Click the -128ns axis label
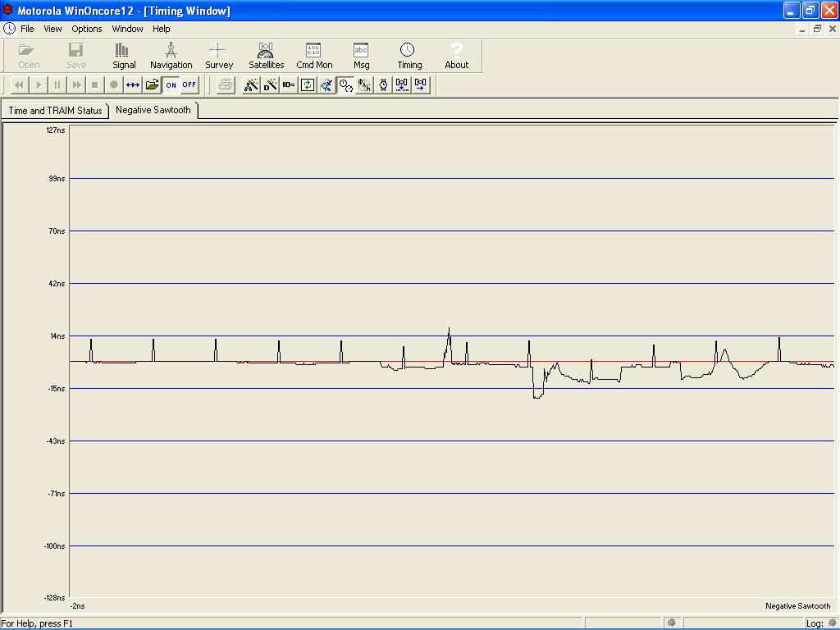 pos(55,597)
